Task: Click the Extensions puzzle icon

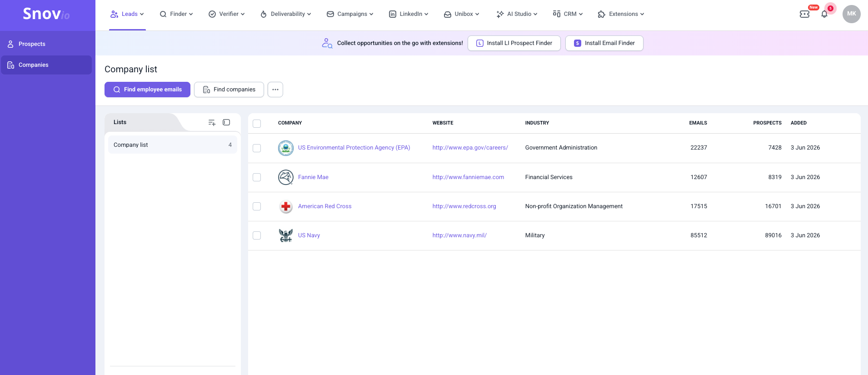Action: 602,14
